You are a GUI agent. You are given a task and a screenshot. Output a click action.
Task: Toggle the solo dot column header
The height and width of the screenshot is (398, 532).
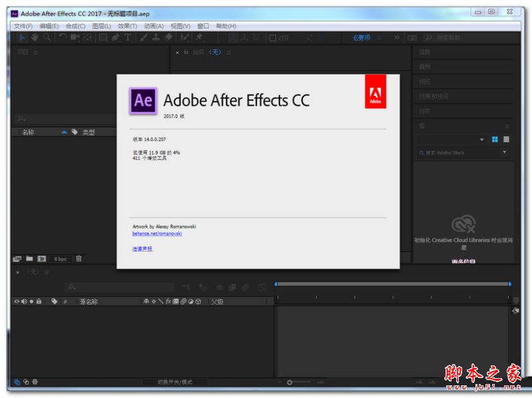(x=31, y=301)
